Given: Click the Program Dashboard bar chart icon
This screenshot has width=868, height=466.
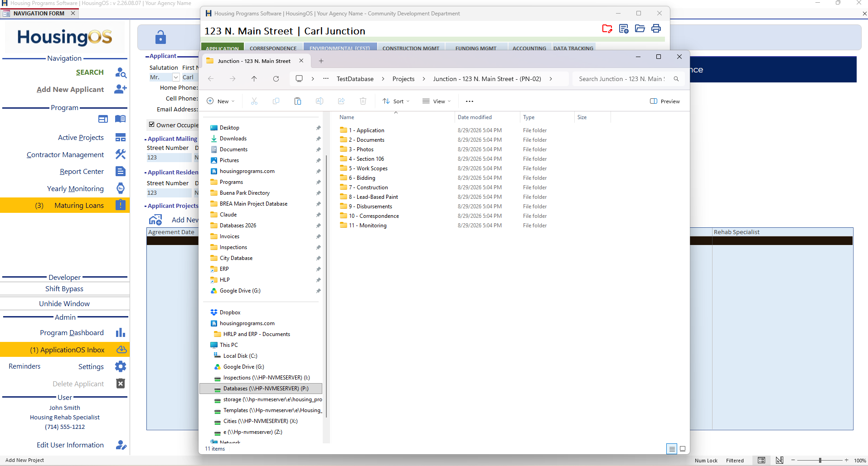Looking at the screenshot, I should click(121, 332).
